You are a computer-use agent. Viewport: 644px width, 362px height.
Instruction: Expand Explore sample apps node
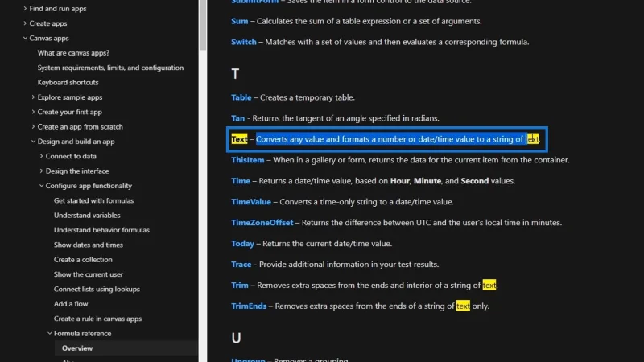33,97
